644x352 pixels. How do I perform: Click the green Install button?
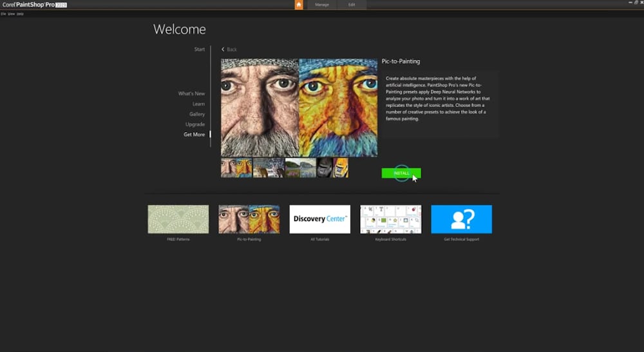[x=401, y=173]
